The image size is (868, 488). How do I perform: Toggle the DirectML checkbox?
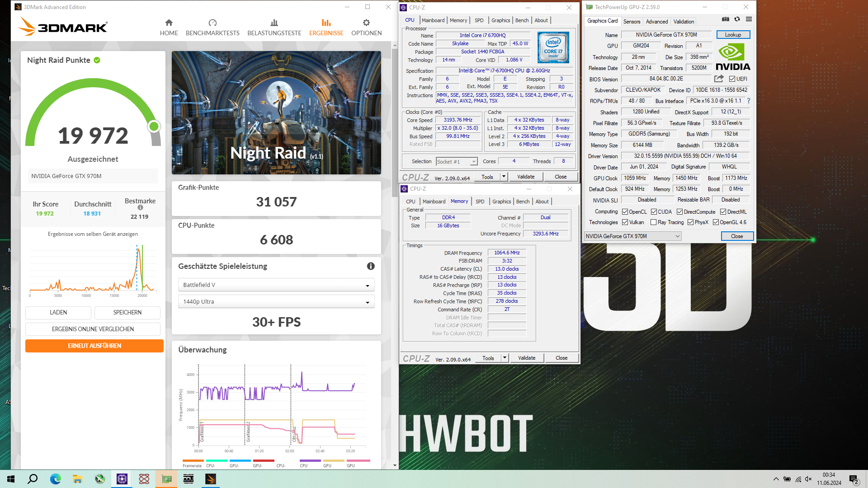(723, 212)
